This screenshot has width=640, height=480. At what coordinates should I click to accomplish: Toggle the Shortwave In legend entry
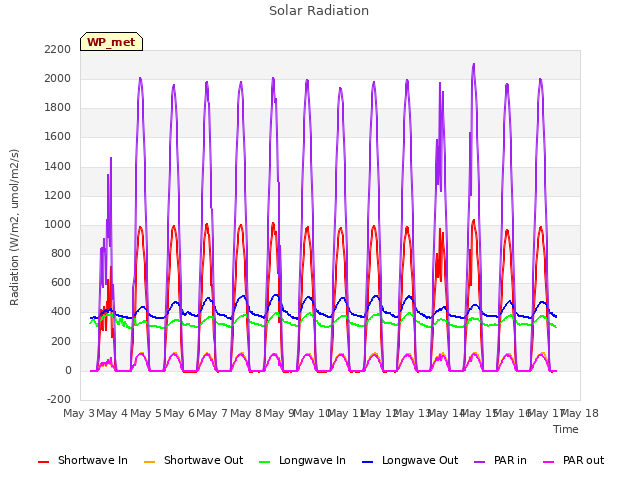(x=83, y=460)
